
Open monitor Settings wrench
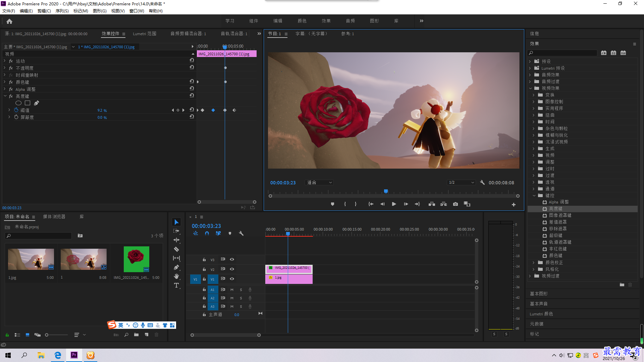click(x=482, y=182)
